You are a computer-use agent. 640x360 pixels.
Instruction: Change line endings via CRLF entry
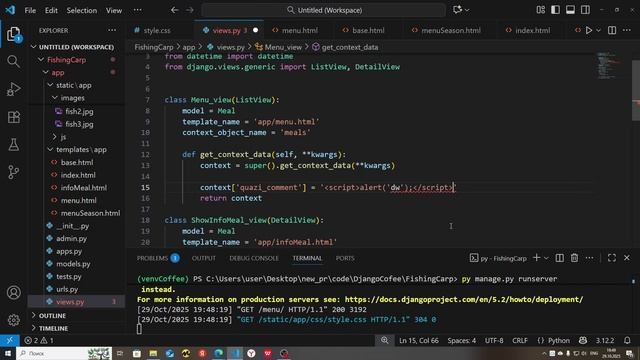tap(520, 340)
